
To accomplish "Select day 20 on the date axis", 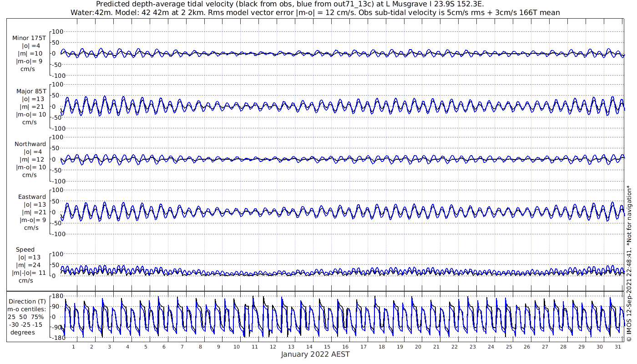I will pos(418,346).
